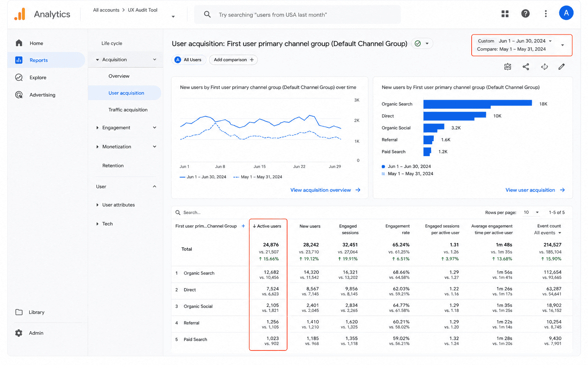Click the Jun 1 – Jun 30, 2024 line legend
The width and height of the screenshot is (588, 365).
pyautogui.click(x=203, y=177)
